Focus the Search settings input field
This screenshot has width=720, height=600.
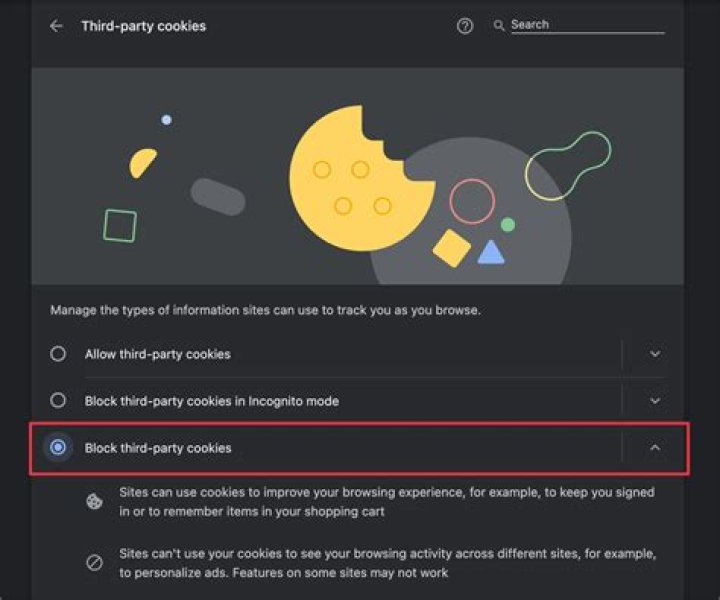click(x=587, y=25)
